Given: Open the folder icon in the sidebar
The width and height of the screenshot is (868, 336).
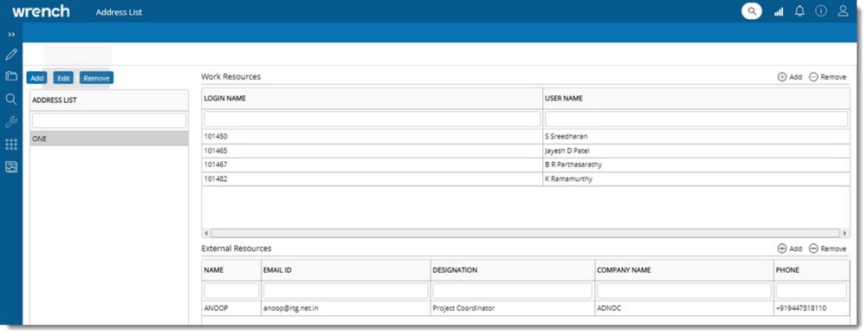Looking at the screenshot, I should click(x=11, y=76).
